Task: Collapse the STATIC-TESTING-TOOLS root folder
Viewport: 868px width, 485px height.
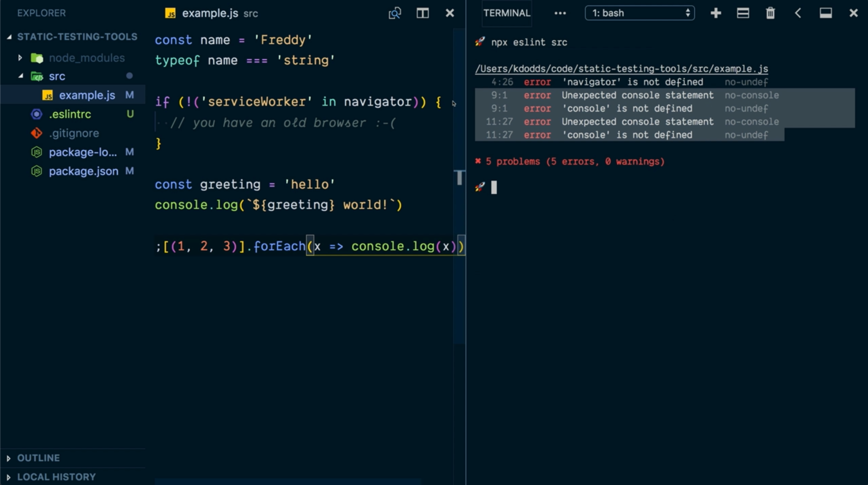Action: (x=77, y=37)
